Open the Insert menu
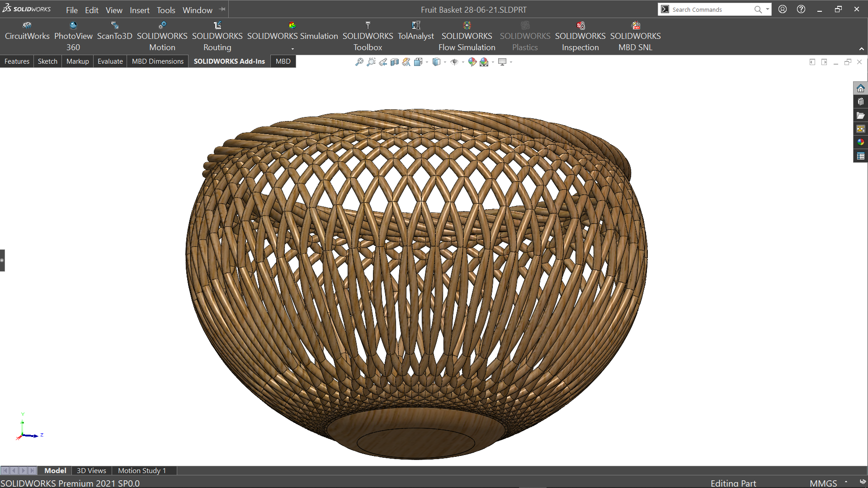Screen dimensions: 868x488 click(x=139, y=10)
